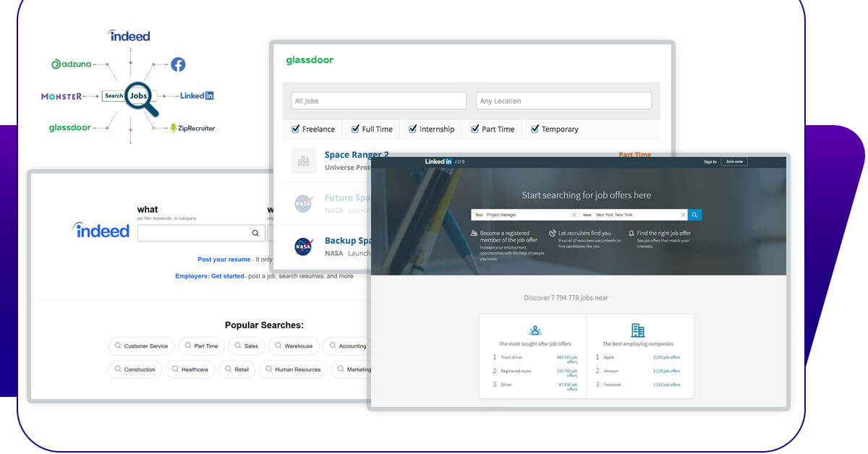
Task: Select the Customer Service popular search
Action: coord(141,346)
